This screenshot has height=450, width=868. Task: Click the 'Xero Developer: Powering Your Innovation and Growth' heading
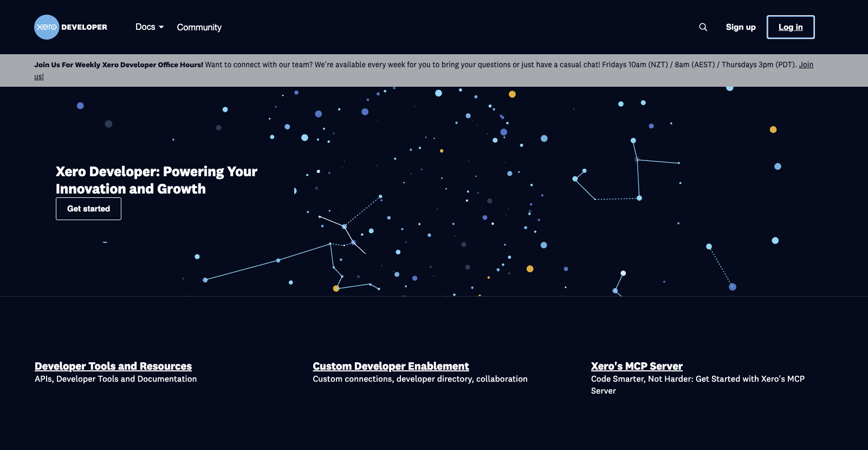(157, 180)
